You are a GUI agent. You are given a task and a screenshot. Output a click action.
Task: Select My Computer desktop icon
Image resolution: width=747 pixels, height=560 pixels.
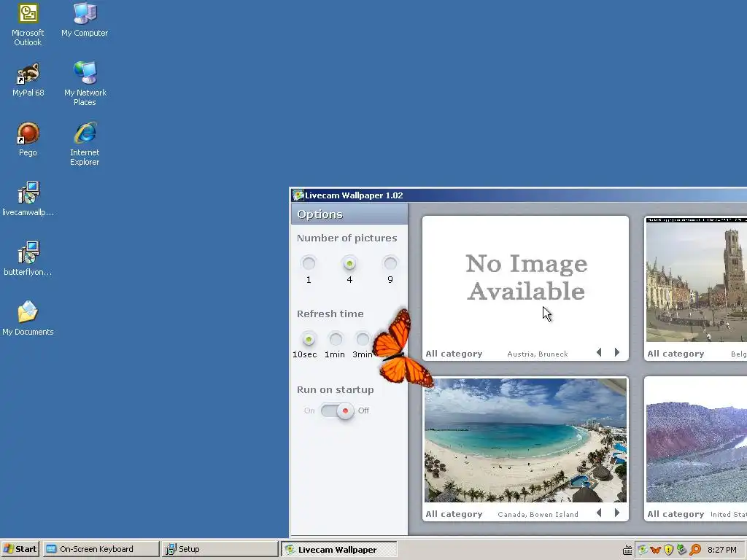tap(85, 20)
